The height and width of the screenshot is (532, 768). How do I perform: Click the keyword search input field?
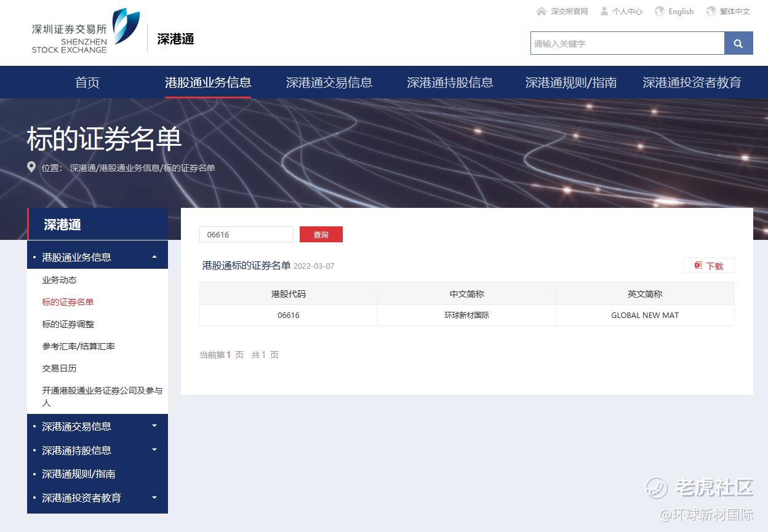tap(628, 44)
